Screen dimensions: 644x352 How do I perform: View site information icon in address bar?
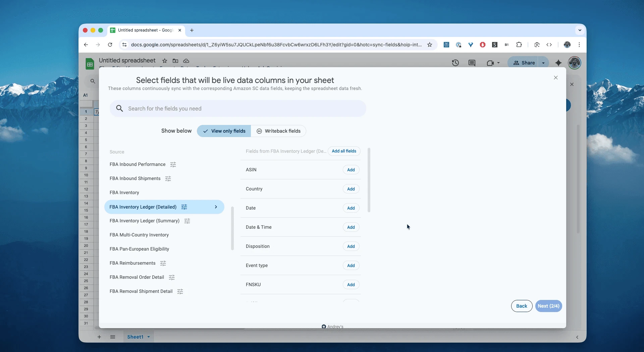tap(124, 45)
